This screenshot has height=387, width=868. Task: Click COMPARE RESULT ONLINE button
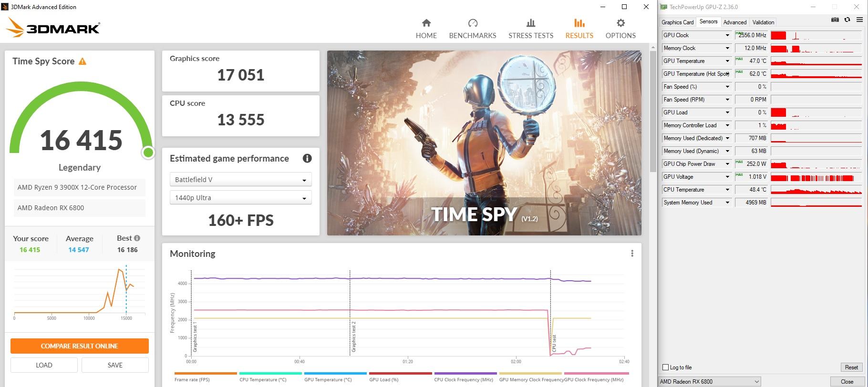(80, 346)
